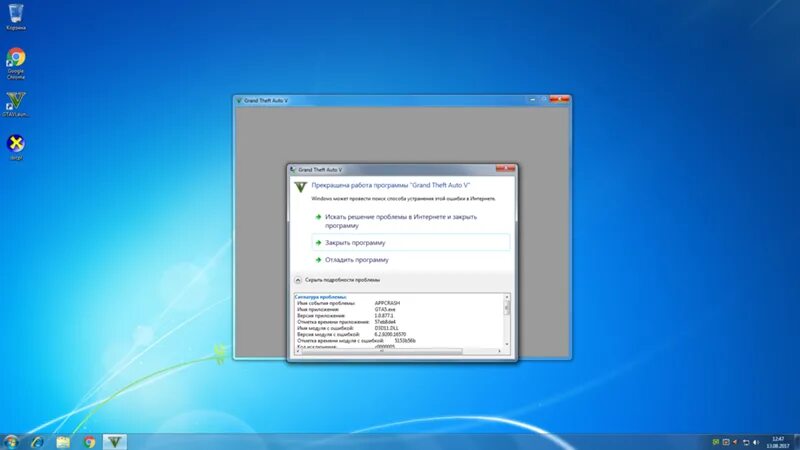Click the game window title Grand Theft Auto V

point(266,101)
